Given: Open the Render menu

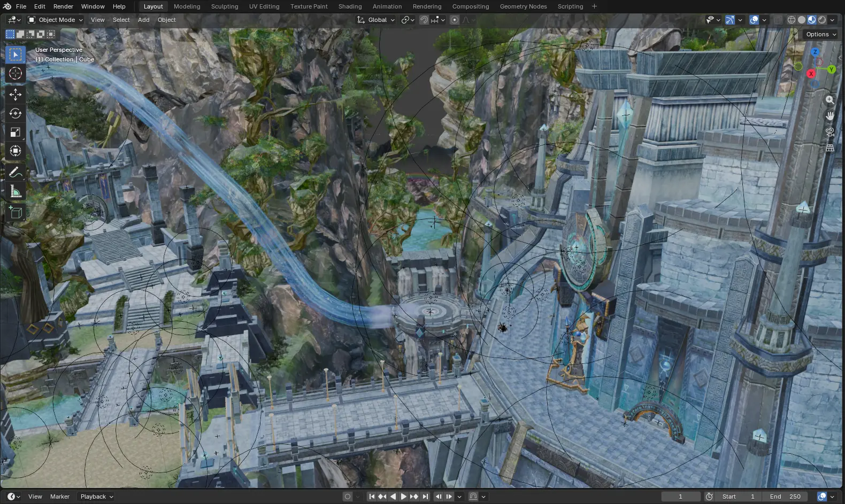Looking at the screenshot, I should (63, 6).
